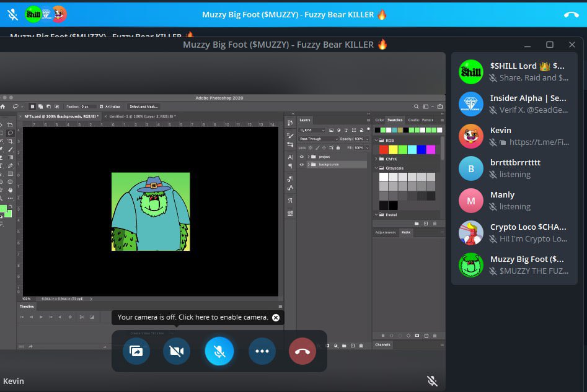Open the Lasso tool preset dropdown in options bar
Image resolution: width=587 pixels, height=392 pixels.
22,107
